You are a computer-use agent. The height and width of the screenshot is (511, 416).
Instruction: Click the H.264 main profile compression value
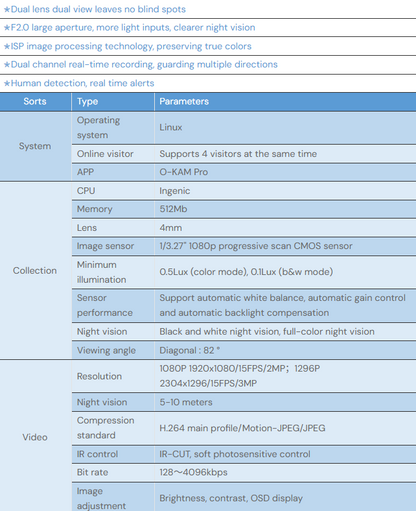click(242, 428)
